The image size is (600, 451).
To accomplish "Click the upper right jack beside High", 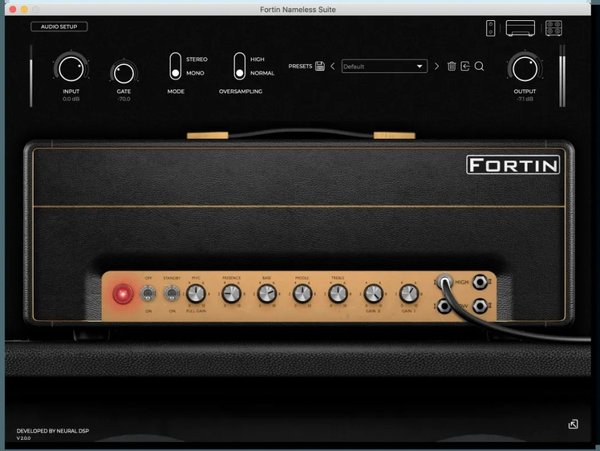I will click(480, 282).
